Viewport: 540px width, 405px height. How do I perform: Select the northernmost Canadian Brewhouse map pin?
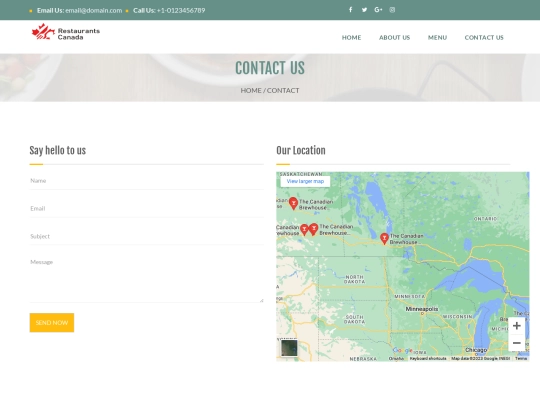[x=293, y=203]
